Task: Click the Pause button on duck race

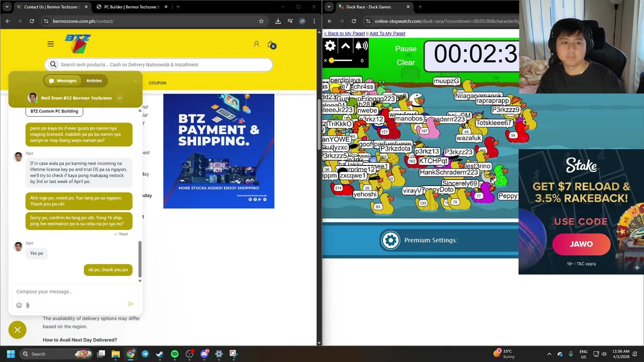Action: tap(406, 49)
